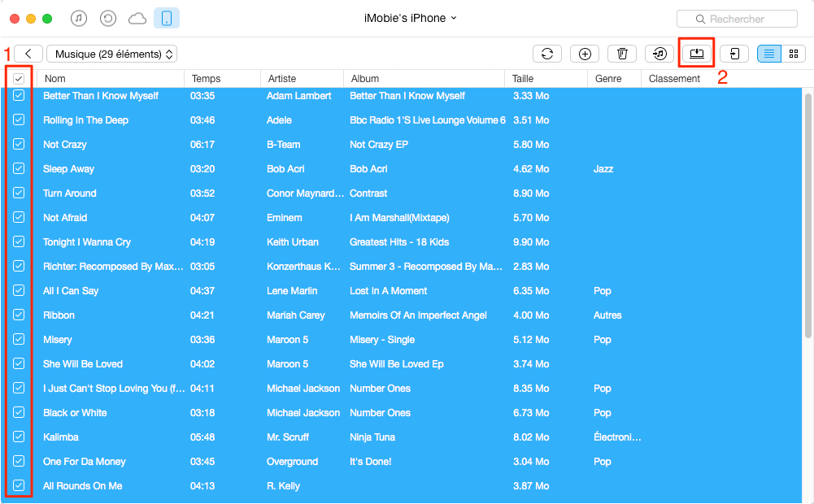Send selected songs to computer

(x=697, y=54)
